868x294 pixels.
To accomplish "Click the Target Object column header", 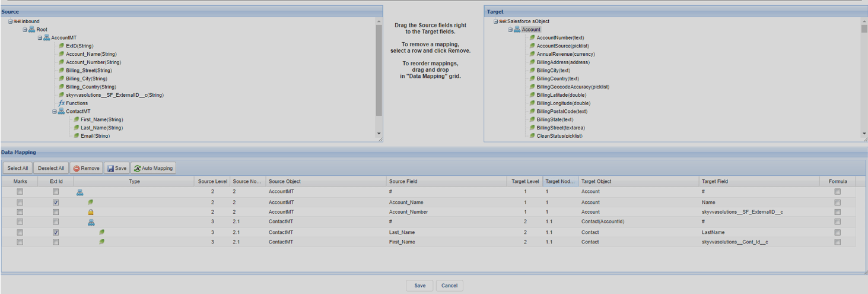I will pos(638,181).
